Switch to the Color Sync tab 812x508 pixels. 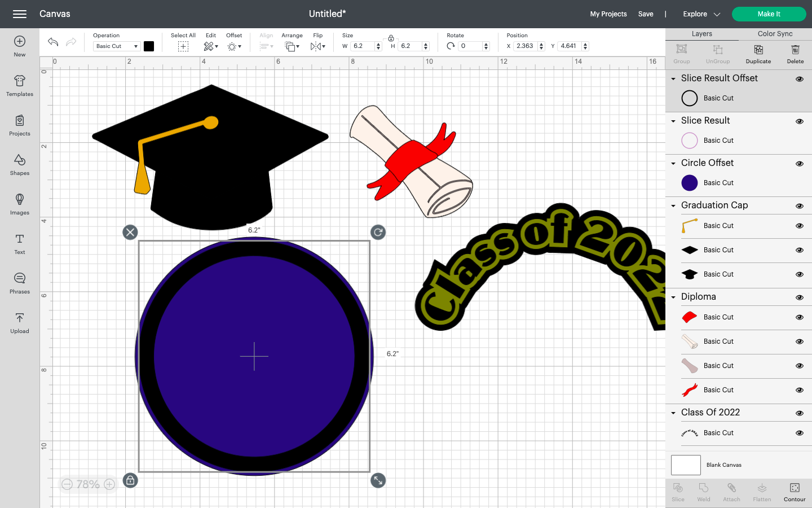tap(775, 34)
